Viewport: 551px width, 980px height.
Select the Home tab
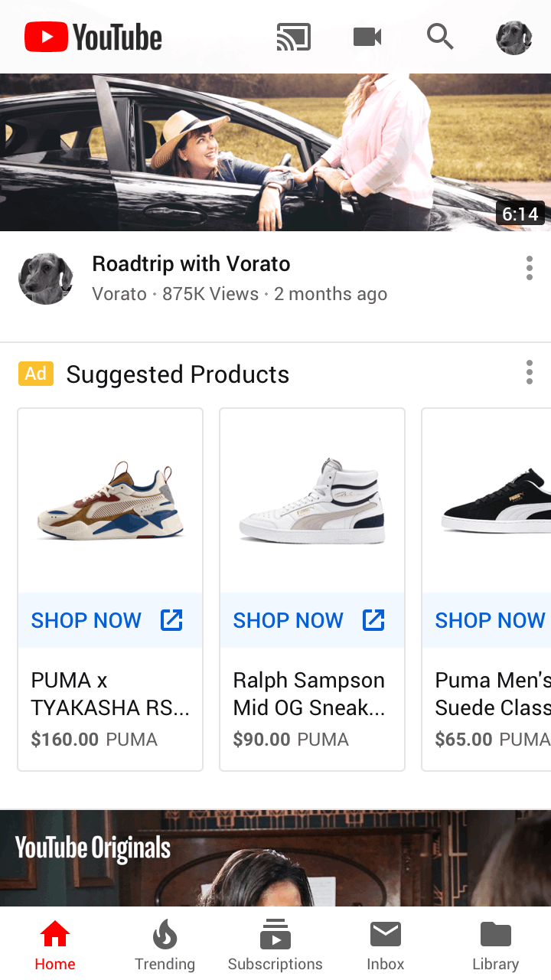55,945
